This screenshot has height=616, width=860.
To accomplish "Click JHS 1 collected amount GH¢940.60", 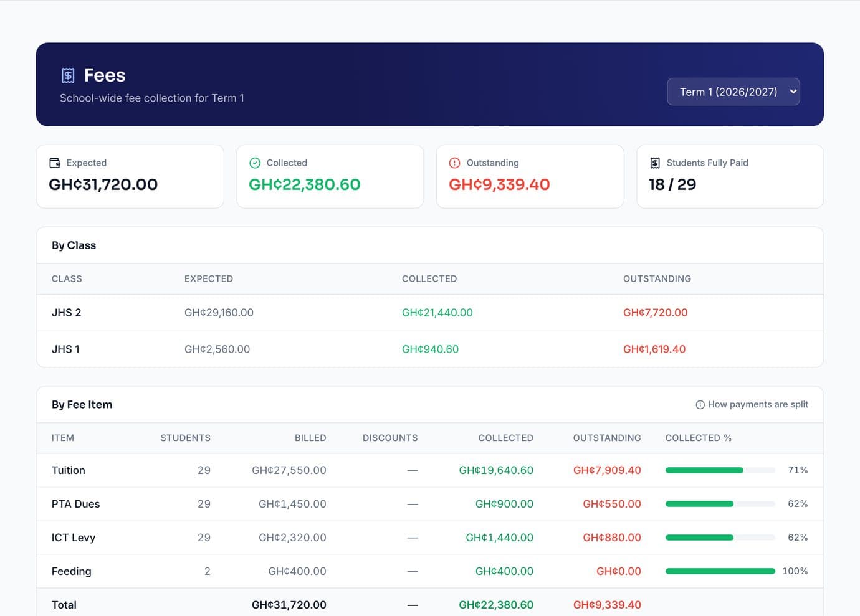I will coord(431,349).
